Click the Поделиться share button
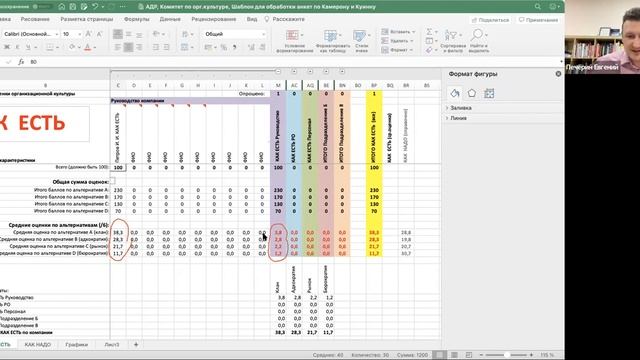The image size is (640, 360). 491,20
